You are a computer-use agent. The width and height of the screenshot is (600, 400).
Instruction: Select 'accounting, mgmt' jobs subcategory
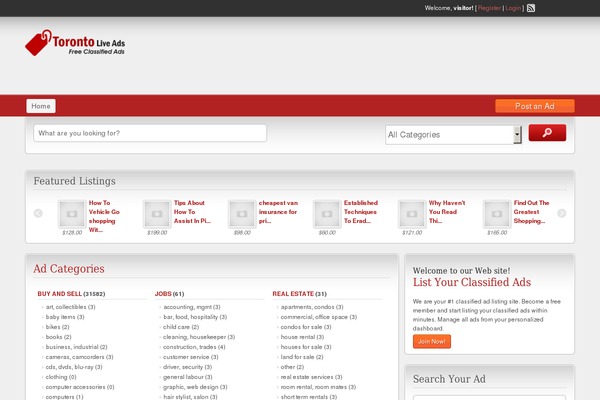click(x=188, y=307)
